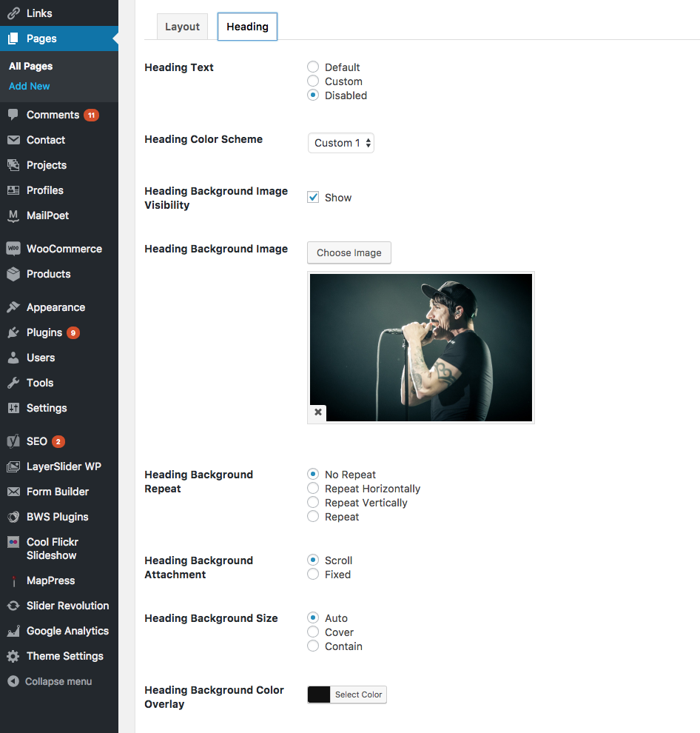
Task: Open Google Analytics chart icon
Action: tap(13, 631)
